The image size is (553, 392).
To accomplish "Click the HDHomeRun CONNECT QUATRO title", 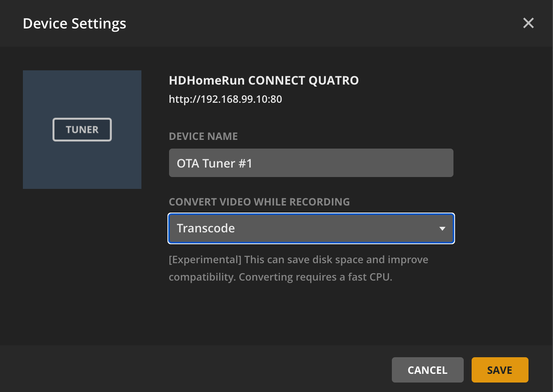I will (x=264, y=81).
